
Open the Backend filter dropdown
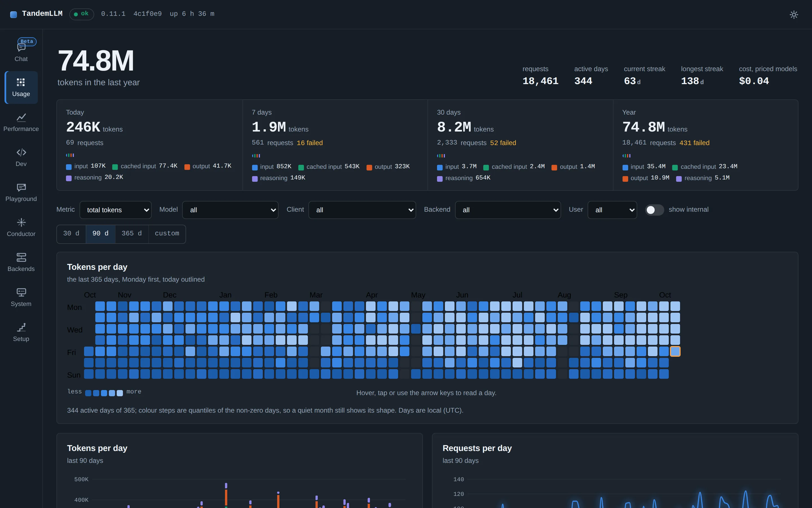point(508,210)
